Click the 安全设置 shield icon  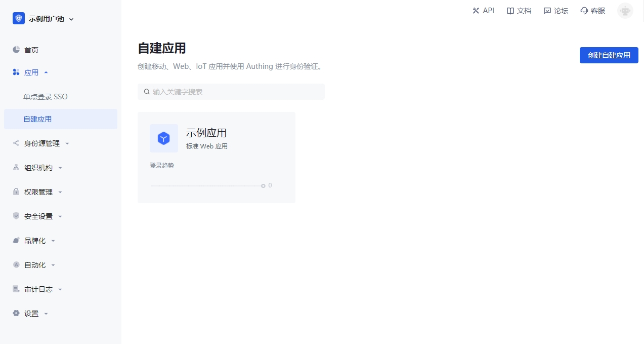click(x=16, y=216)
